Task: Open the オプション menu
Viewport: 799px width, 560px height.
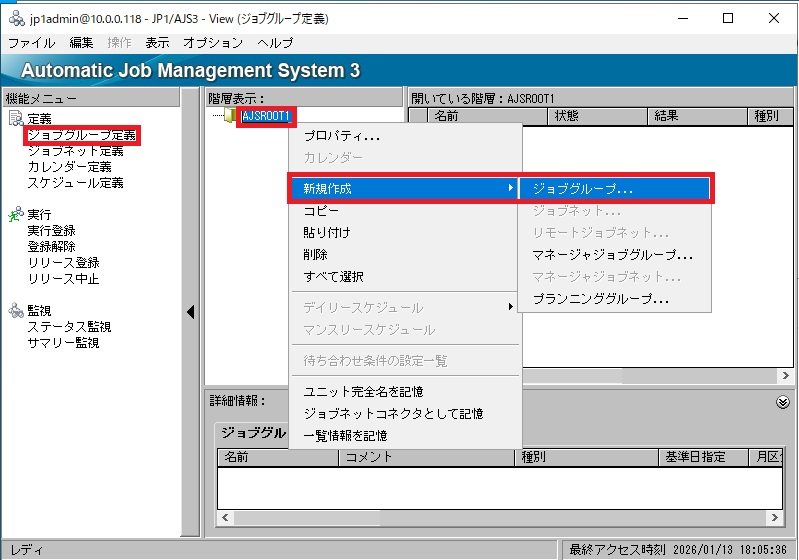Action: pos(213,43)
